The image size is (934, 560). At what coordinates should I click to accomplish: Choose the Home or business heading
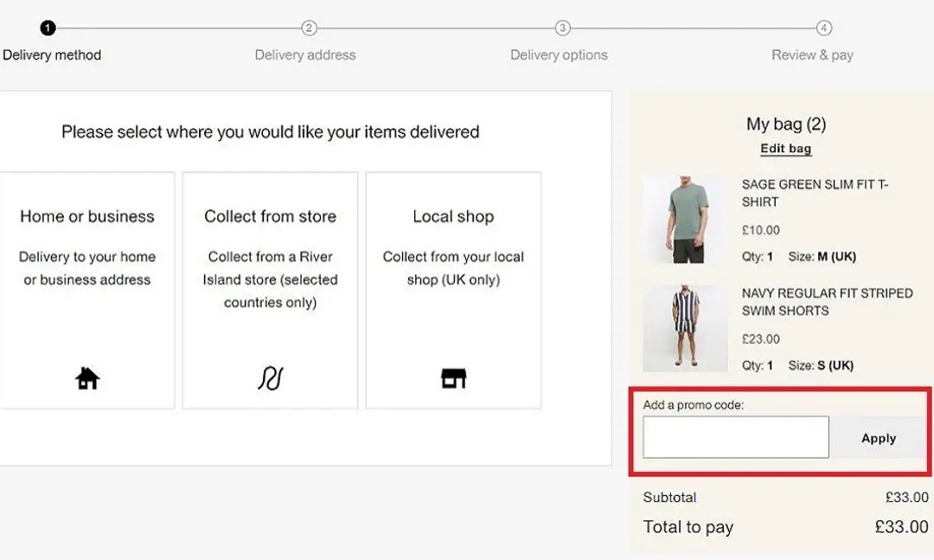point(87,216)
